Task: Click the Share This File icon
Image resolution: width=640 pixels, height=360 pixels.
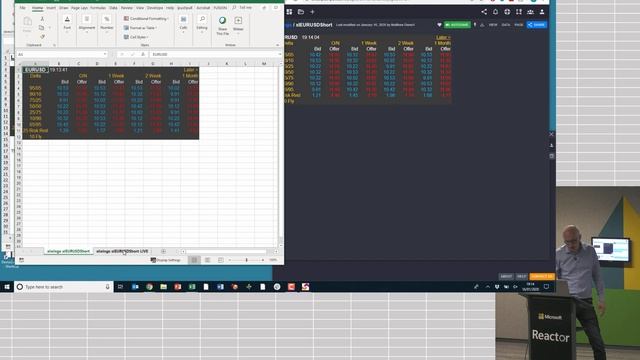Action: tap(222, 25)
